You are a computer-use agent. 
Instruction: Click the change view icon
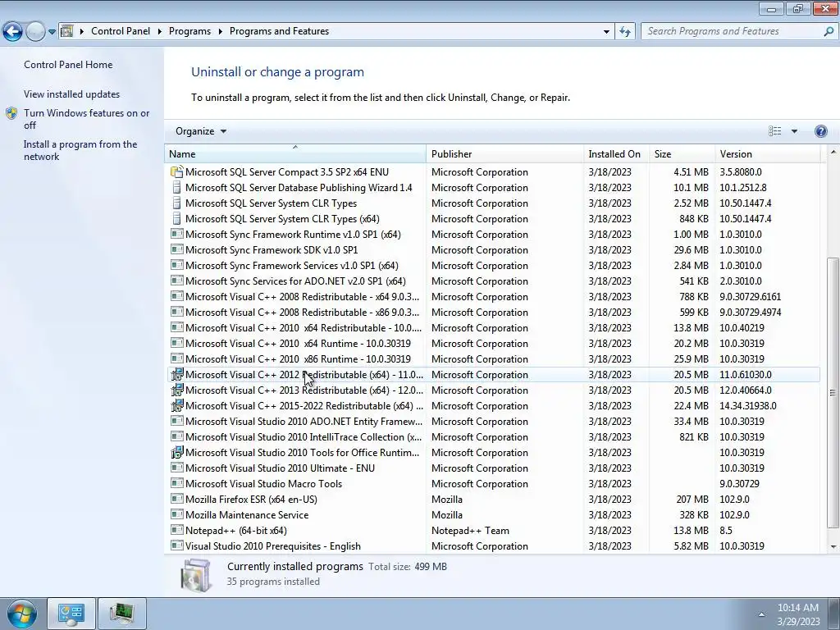tap(774, 131)
